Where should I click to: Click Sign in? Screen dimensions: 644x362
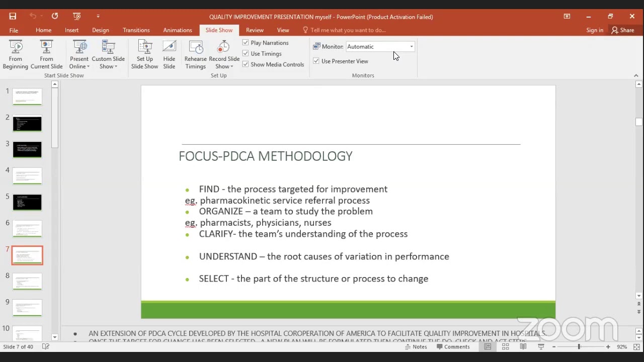click(595, 30)
